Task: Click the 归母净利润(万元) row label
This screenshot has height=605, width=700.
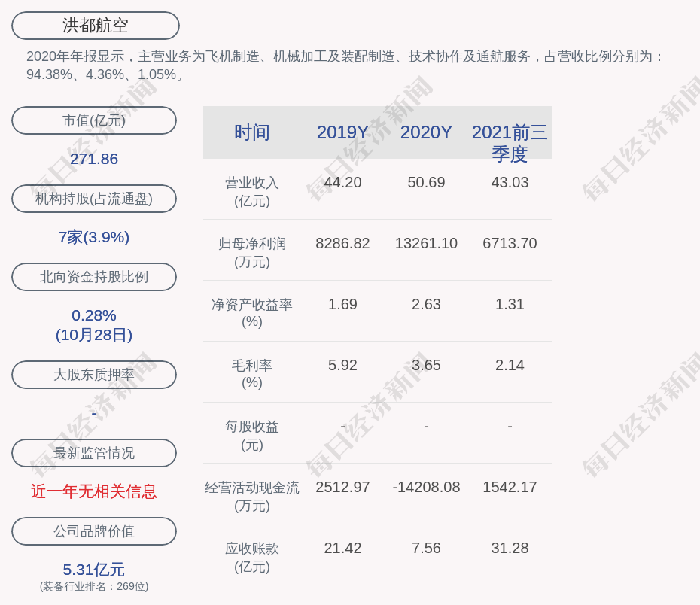Action: pos(252,253)
